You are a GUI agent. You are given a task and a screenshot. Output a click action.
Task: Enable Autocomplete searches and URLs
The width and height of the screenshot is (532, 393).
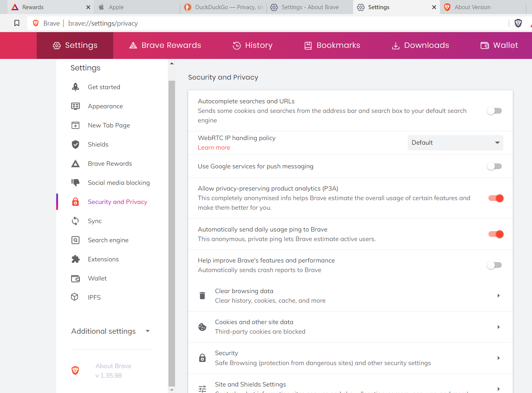[494, 111]
